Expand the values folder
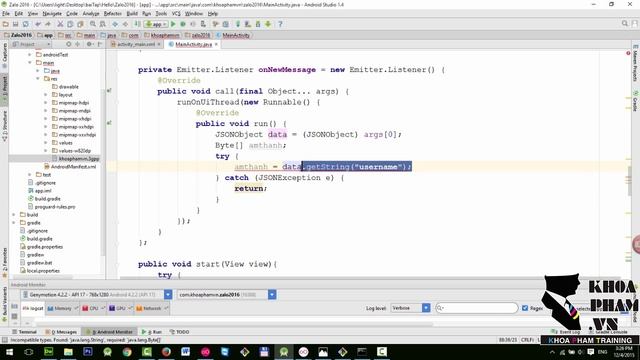 click(46, 142)
